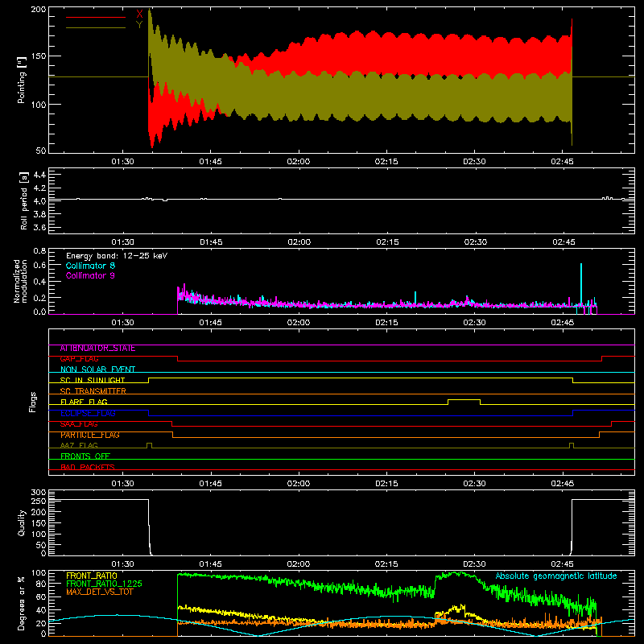Click the 'Y' legend label
Viewport: 644px width, 644px height.
(139, 25)
